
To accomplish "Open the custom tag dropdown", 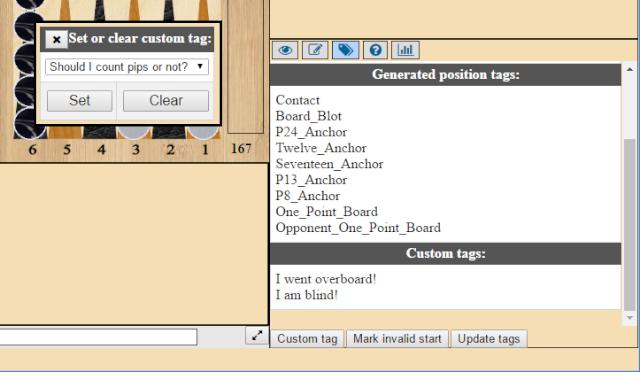I will (127, 67).
